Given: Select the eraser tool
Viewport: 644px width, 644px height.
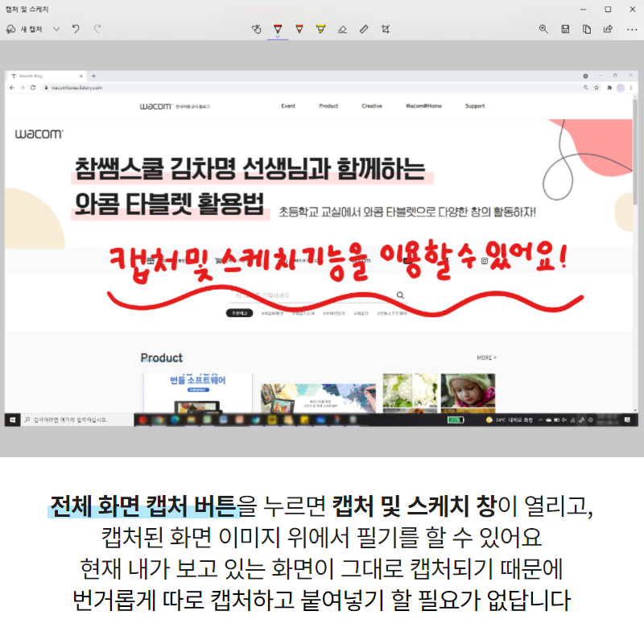Looking at the screenshot, I should (x=342, y=29).
